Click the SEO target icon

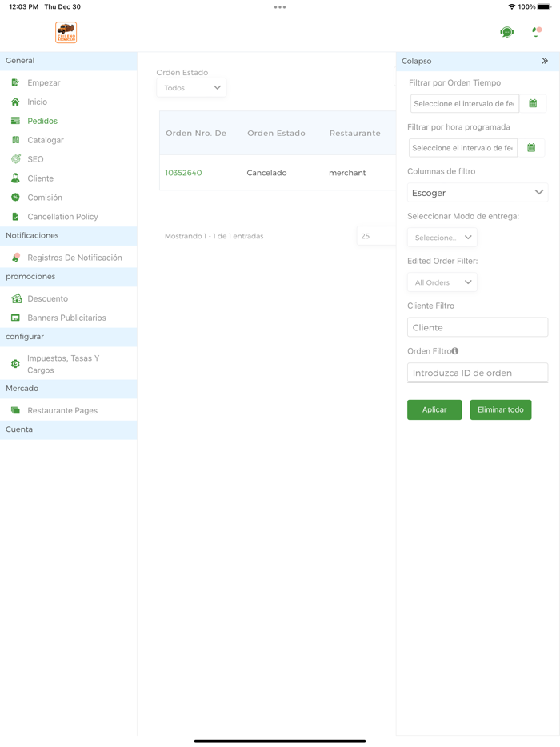16,158
